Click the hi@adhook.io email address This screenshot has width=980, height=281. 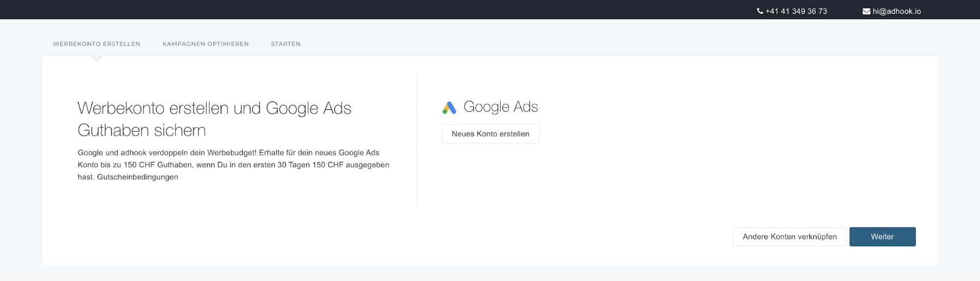[897, 11]
